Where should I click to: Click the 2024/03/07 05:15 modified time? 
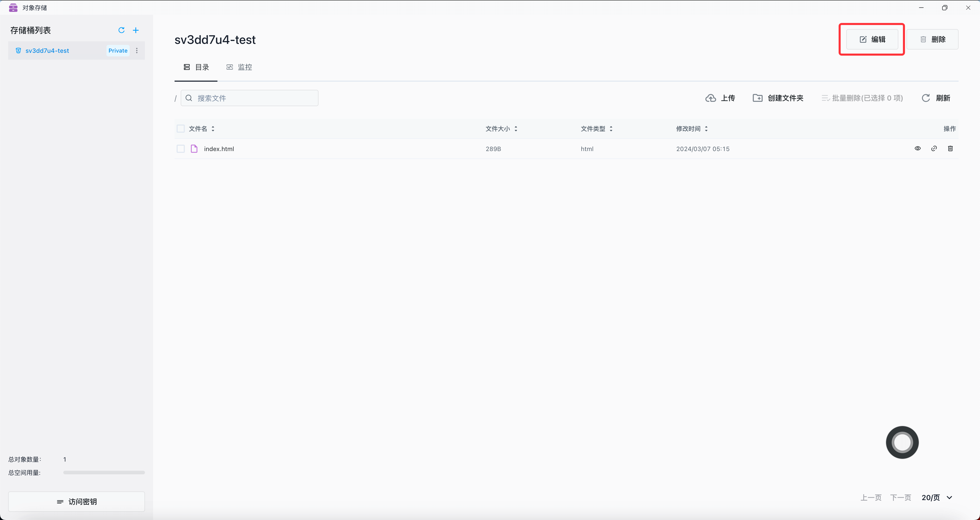tap(703, 149)
